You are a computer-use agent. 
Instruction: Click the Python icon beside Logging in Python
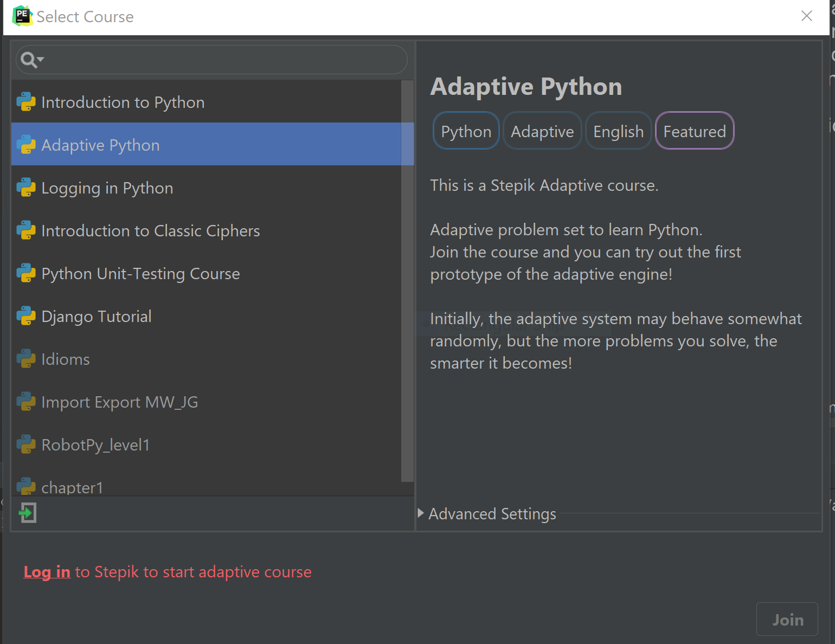[x=26, y=188]
